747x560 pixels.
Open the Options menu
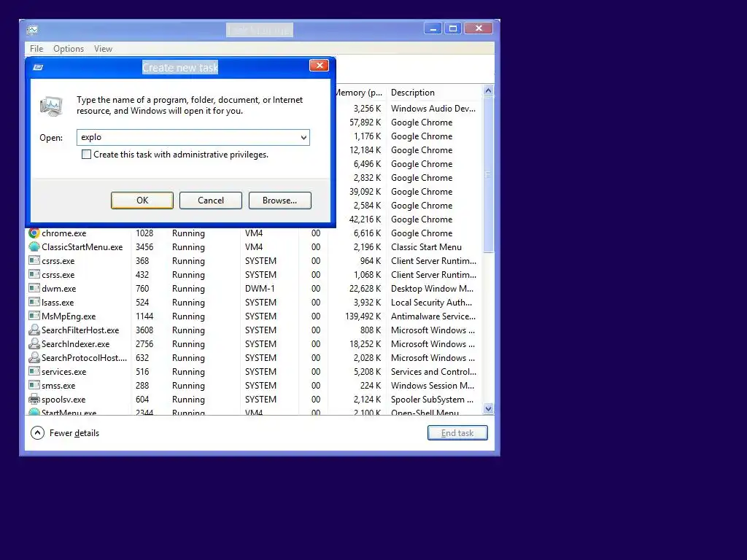pos(68,49)
